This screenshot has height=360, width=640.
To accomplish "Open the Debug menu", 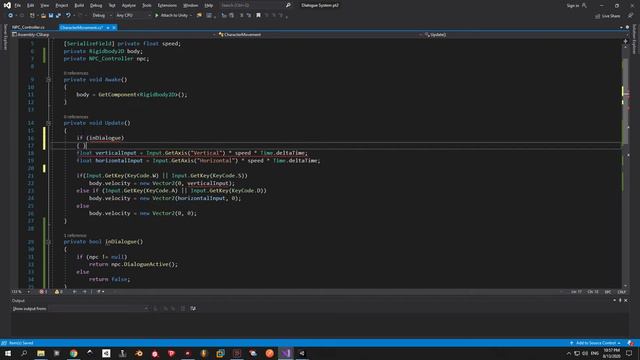I will click(96, 5).
